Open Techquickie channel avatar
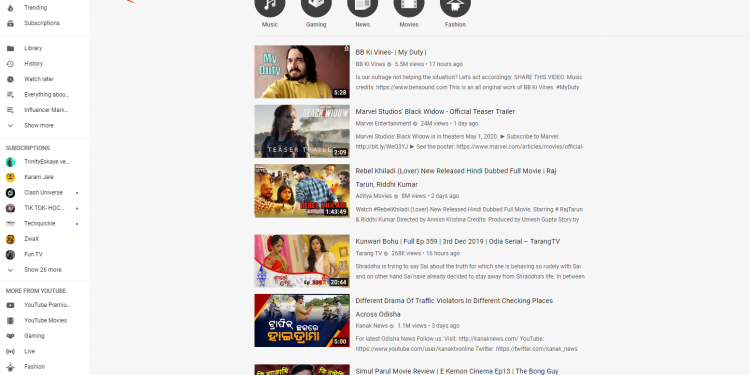750x375 pixels. pos(10,223)
